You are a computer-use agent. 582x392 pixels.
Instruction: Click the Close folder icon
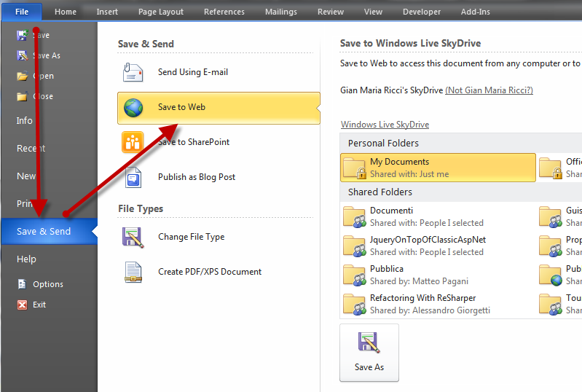coord(23,96)
